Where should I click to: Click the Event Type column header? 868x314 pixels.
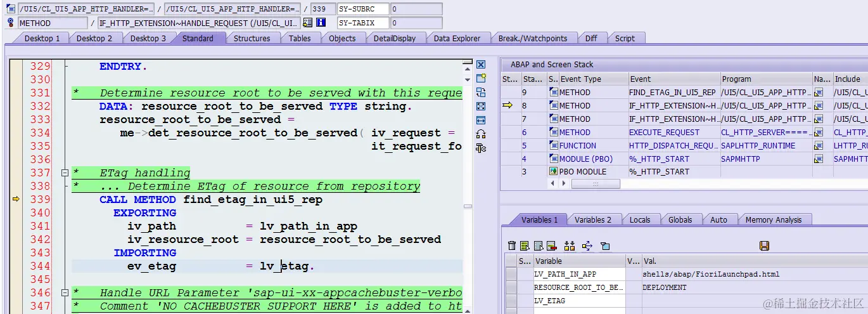(x=593, y=79)
